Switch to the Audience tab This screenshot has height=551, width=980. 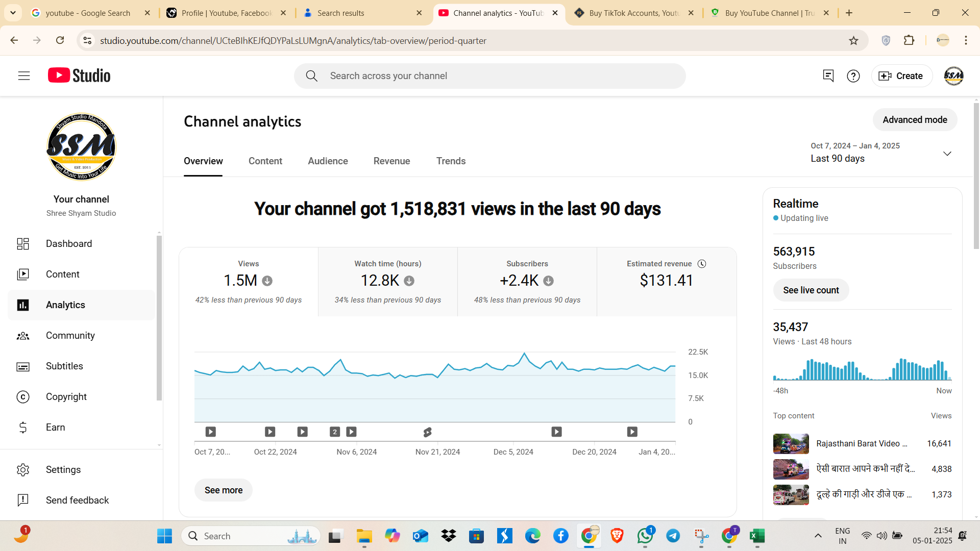coord(328,161)
